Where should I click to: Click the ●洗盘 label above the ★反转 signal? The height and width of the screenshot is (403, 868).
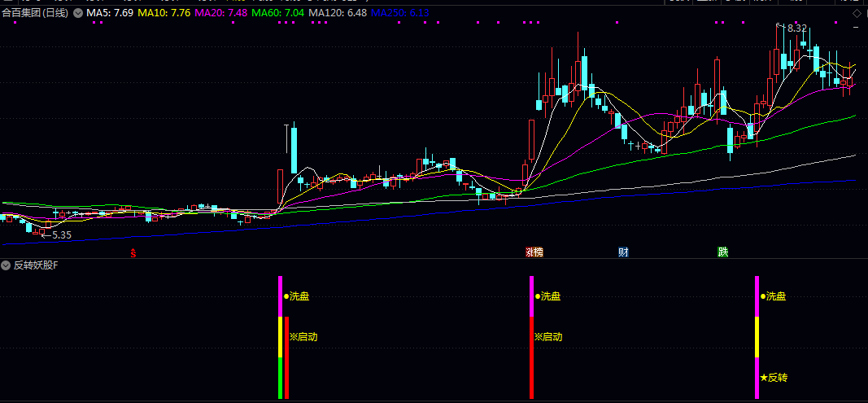pos(774,296)
